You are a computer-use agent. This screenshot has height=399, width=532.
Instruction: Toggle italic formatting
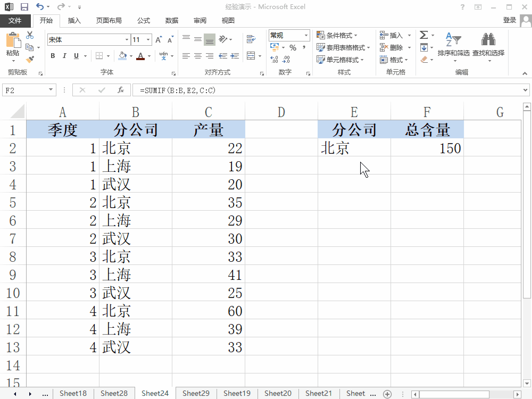[x=64, y=56]
